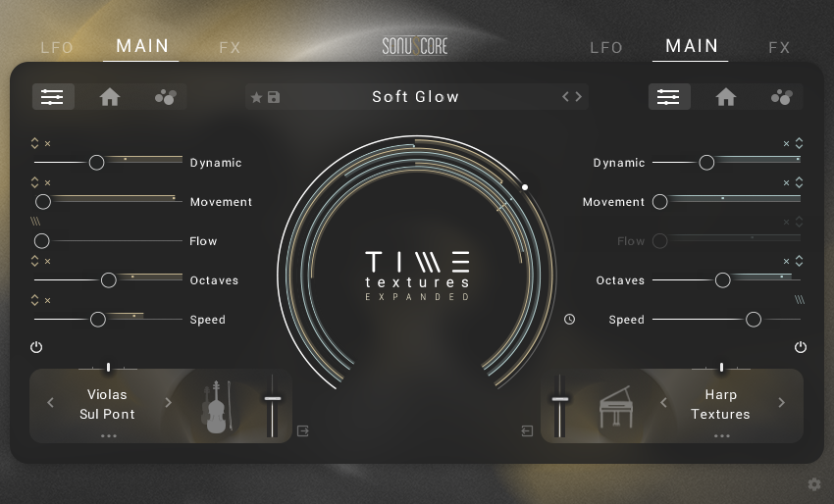Disable the left Dynamic modulation x toggle
The height and width of the screenshot is (504, 834).
click(x=47, y=143)
